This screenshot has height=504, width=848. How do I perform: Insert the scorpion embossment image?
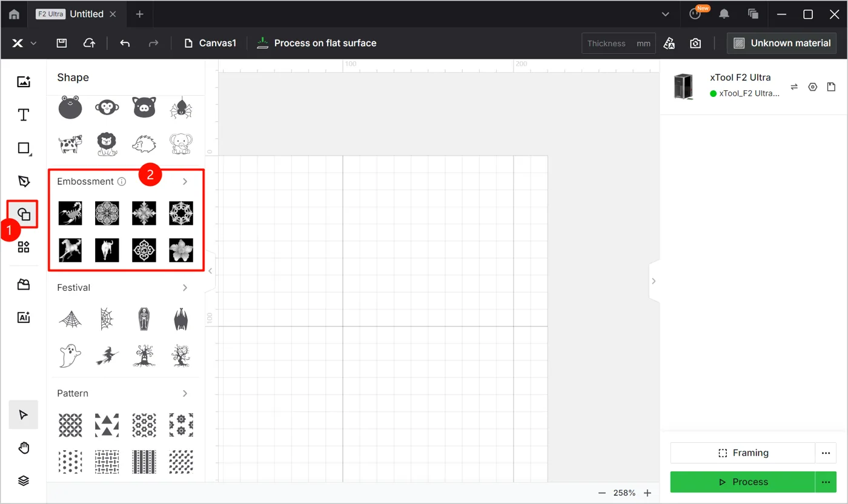pos(70,213)
